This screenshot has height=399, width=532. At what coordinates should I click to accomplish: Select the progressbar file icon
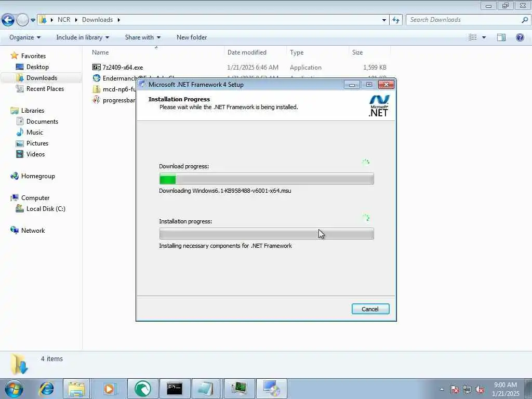click(x=96, y=100)
